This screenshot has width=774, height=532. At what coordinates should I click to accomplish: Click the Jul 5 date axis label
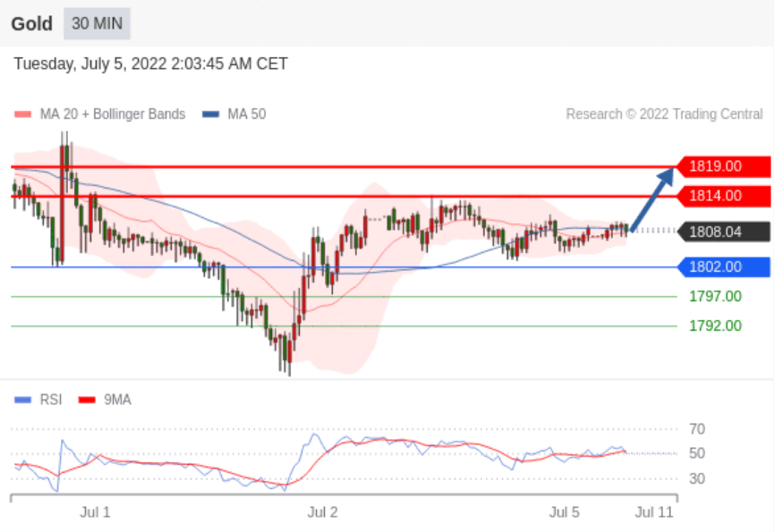(565, 512)
